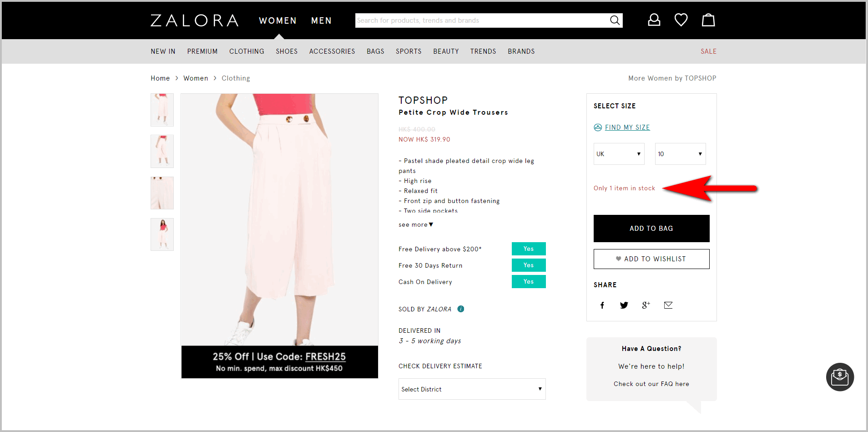
Task: Open the chat support icon bottom right
Action: point(840,377)
